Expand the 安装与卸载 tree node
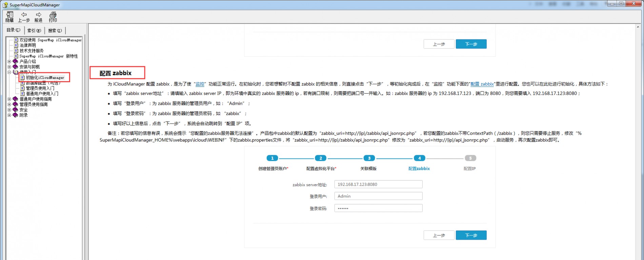 [x=9, y=67]
